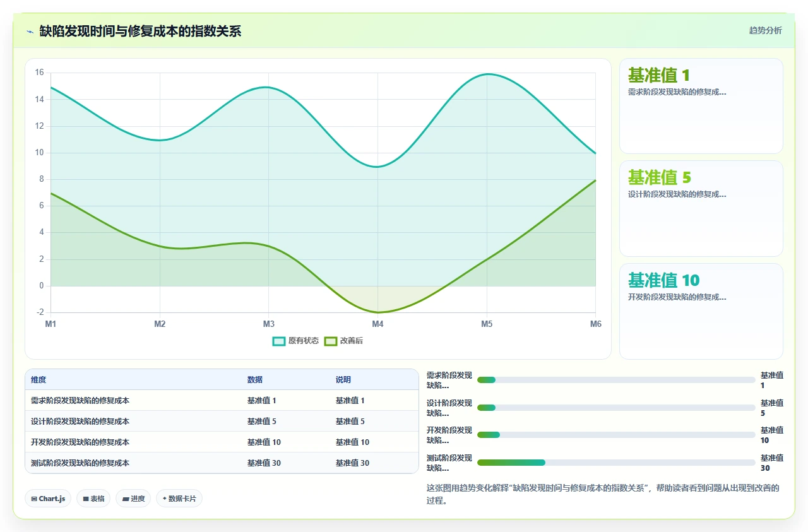This screenshot has height=532, width=808.
Task: Select the 基准值 10 data card
Action: click(701, 311)
